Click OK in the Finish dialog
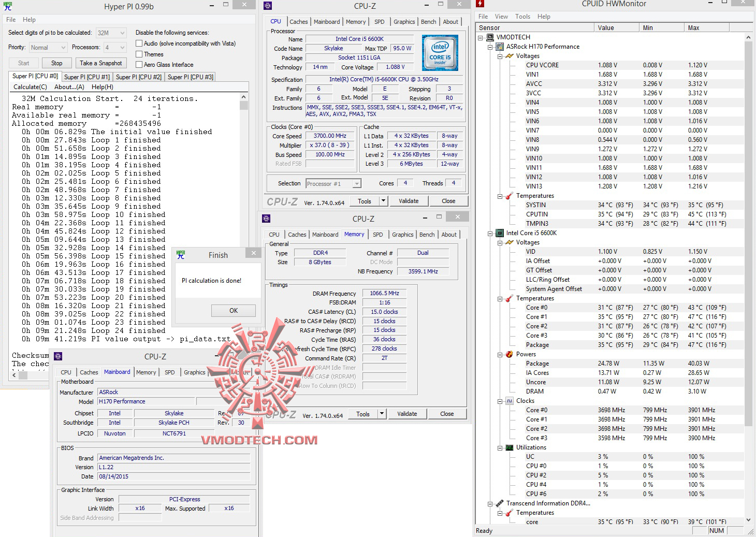The image size is (756, 537). pos(234,311)
